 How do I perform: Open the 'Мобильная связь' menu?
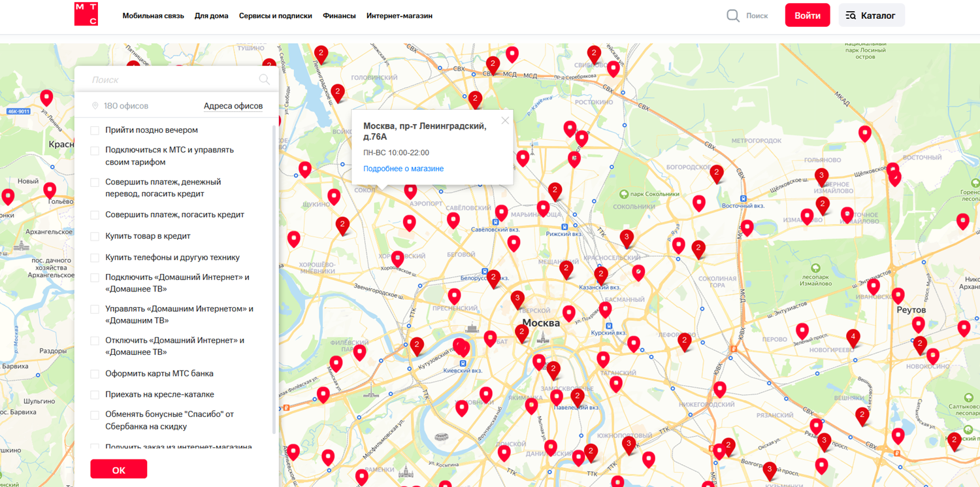point(153,16)
